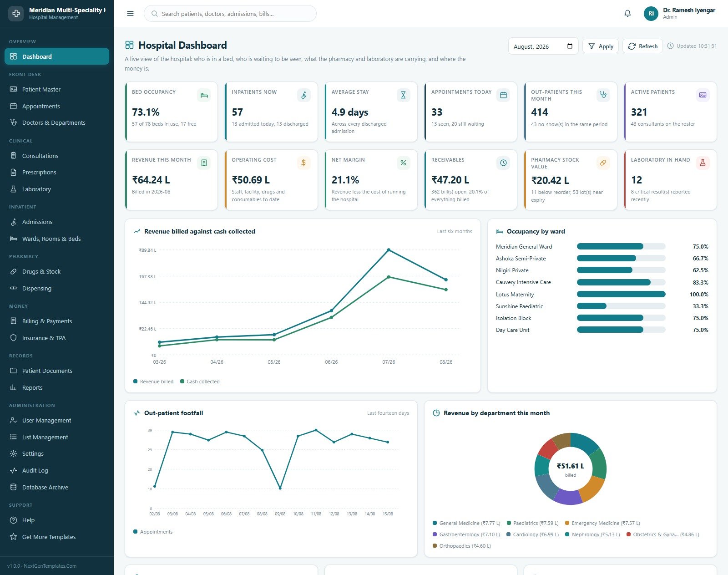The height and width of the screenshot is (575, 728).
Task: Click the pulse icon beside Out-patient footfall
Action: pos(137,413)
